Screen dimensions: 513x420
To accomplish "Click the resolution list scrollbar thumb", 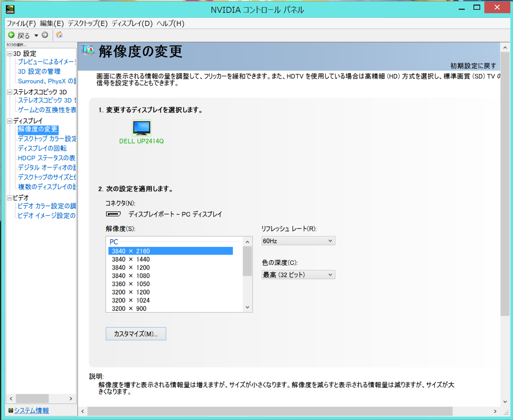I will click(x=247, y=261).
